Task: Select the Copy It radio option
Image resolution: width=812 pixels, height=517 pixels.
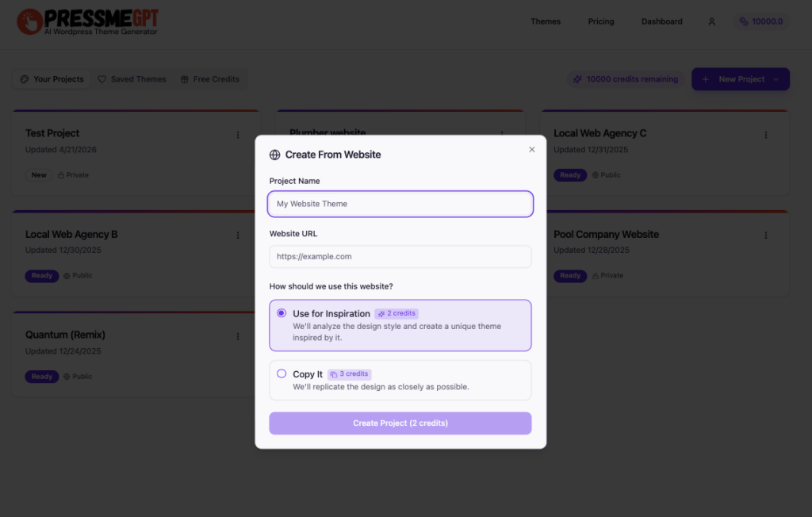Action: 282,373
